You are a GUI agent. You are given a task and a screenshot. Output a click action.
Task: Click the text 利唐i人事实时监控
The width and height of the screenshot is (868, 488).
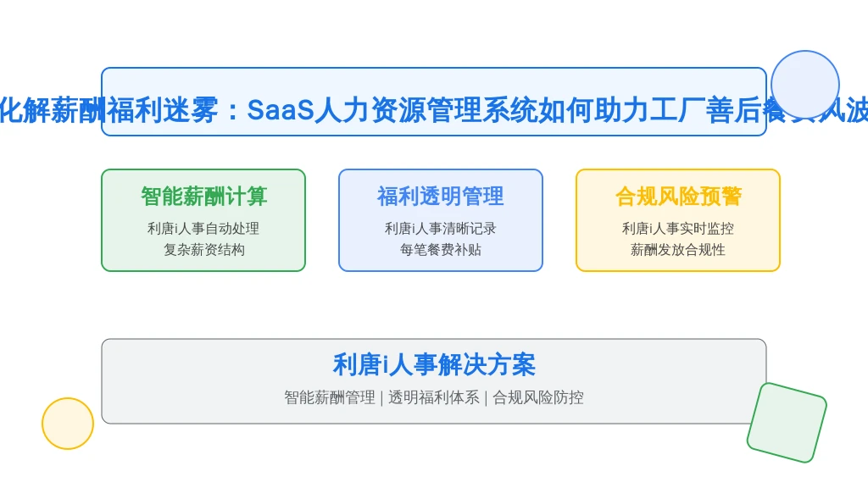click(678, 229)
